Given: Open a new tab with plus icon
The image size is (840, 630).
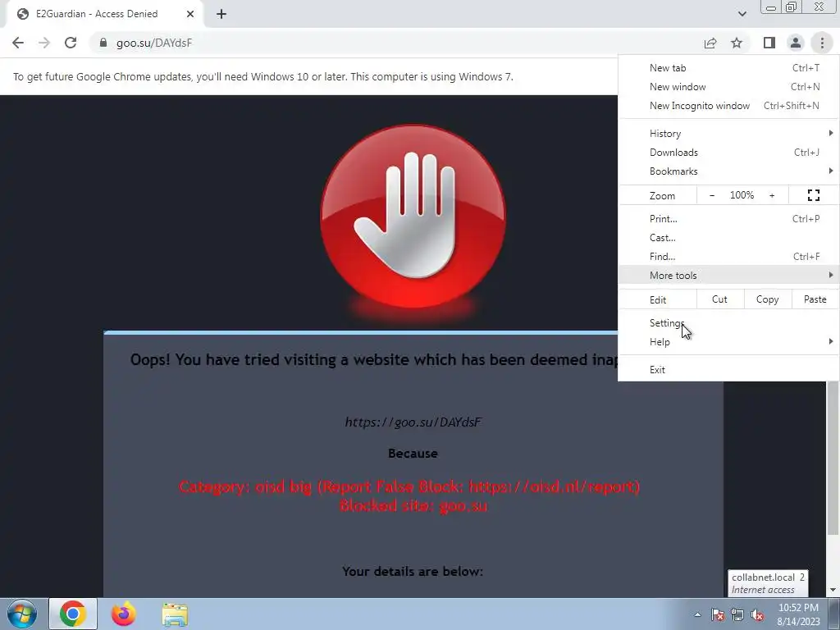Looking at the screenshot, I should pos(221,14).
